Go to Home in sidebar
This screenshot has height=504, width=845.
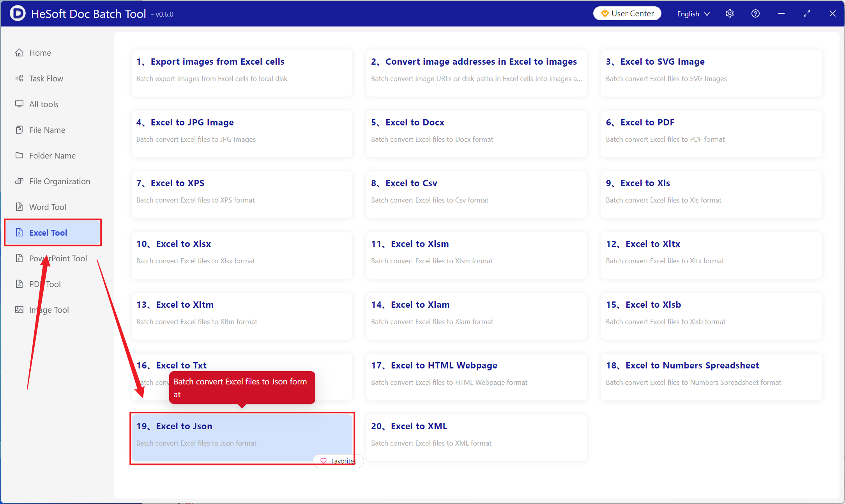[x=52, y=53]
